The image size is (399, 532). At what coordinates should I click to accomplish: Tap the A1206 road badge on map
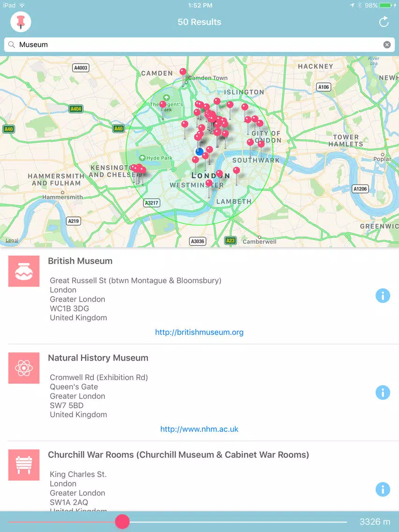360,189
